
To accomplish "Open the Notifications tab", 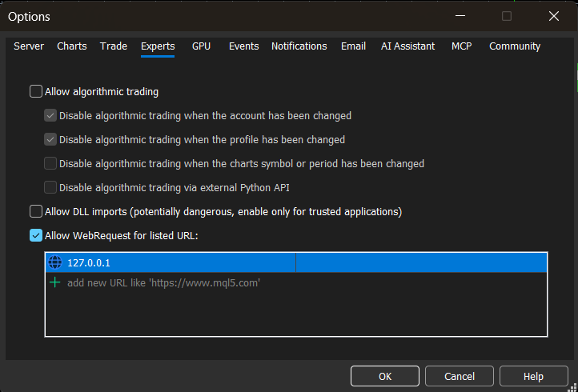I will coord(299,46).
